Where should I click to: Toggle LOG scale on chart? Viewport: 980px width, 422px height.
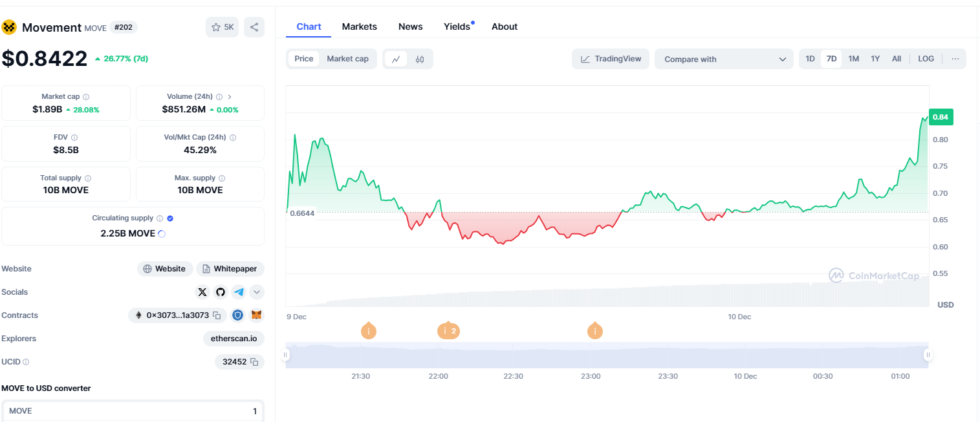pyautogui.click(x=926, y=59)
